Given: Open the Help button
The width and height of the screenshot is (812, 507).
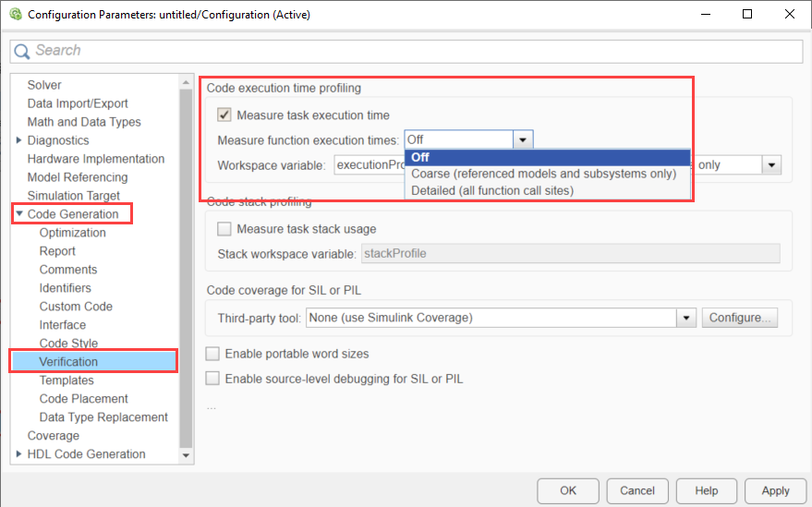Looking at the screenshot, I should [x=707, y=490].
